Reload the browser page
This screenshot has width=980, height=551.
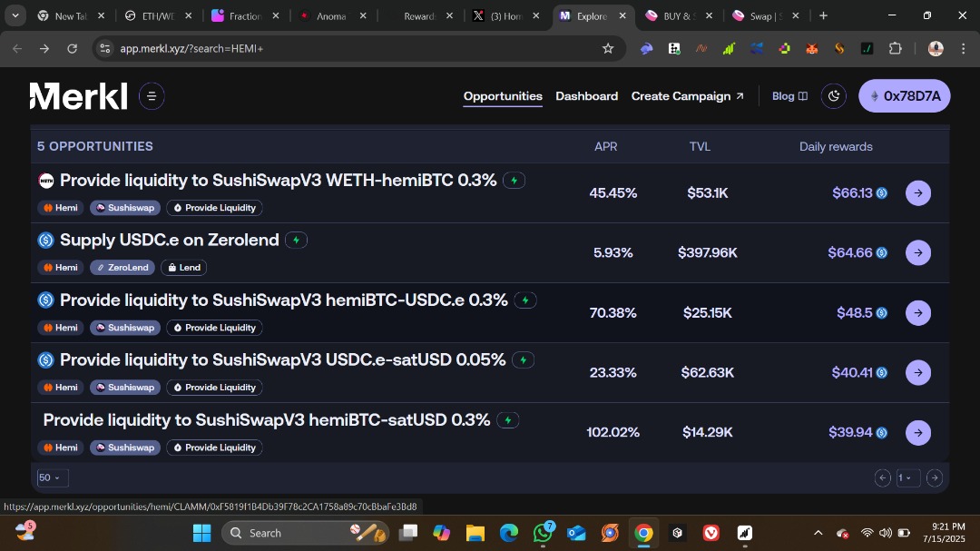tap(72, 48)
